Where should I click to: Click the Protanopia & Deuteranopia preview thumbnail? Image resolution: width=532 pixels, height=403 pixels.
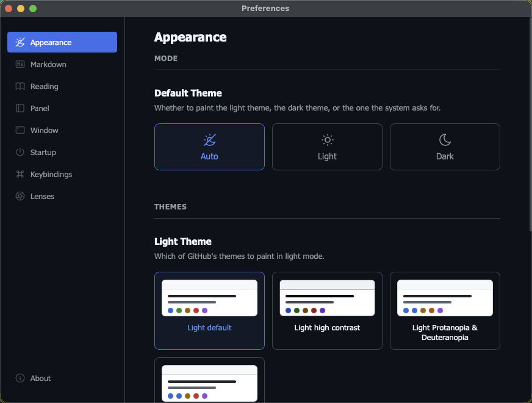(445, 298)
